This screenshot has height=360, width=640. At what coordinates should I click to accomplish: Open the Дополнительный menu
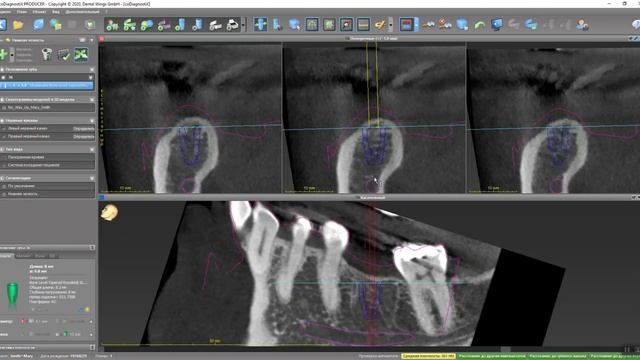pos(82,11)
